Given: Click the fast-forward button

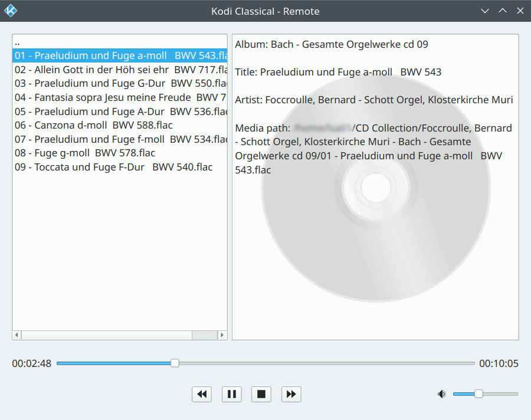Looking at the screenshot, I should (291, 394).
